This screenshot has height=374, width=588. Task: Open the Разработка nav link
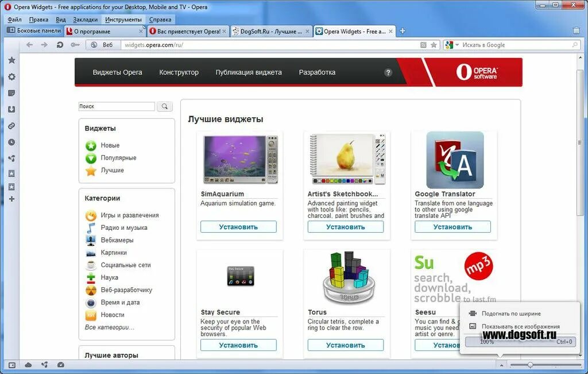317,72
